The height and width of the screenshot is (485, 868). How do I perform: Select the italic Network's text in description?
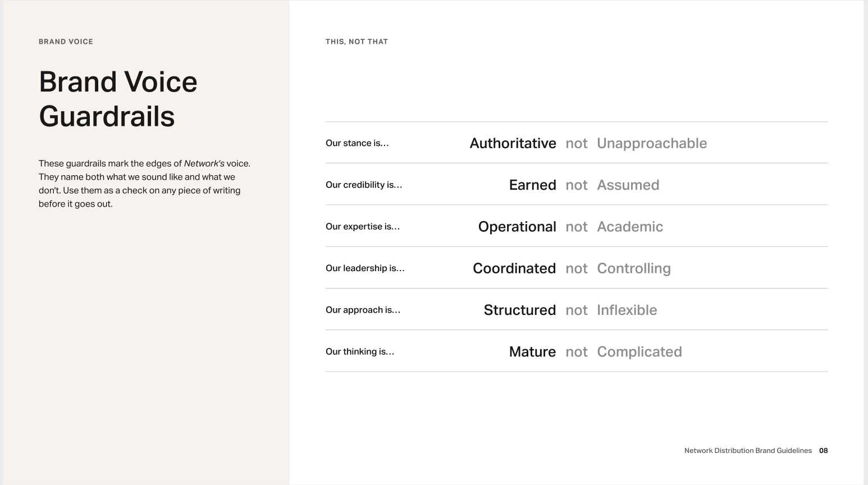coord(204,163)
